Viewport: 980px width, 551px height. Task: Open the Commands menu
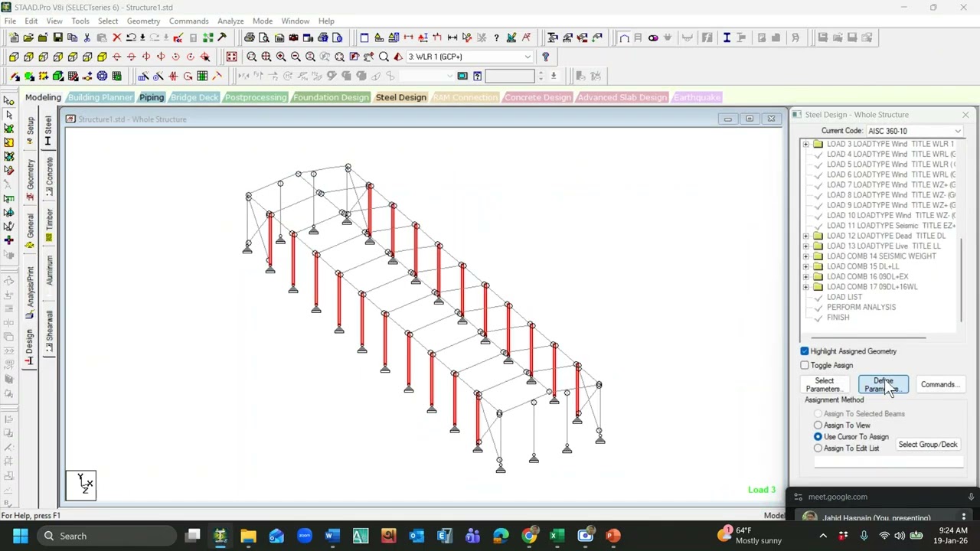(188, 21)
